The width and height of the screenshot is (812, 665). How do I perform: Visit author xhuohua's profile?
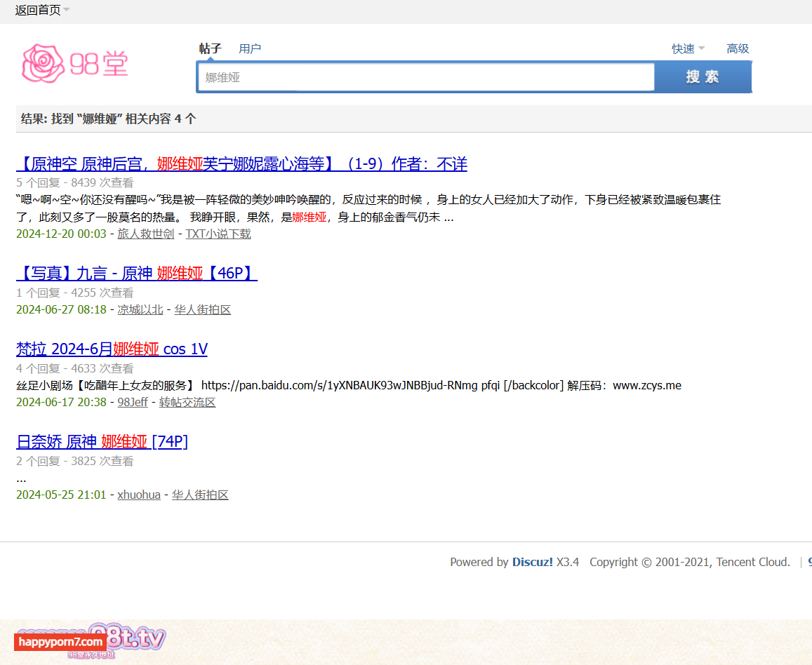139,495
